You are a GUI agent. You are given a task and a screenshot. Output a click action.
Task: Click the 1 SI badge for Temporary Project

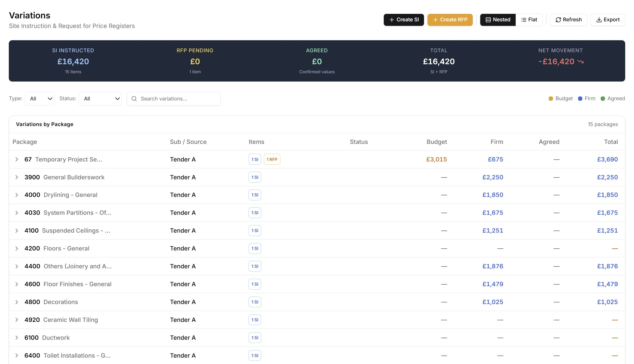(x=255, y=159)
